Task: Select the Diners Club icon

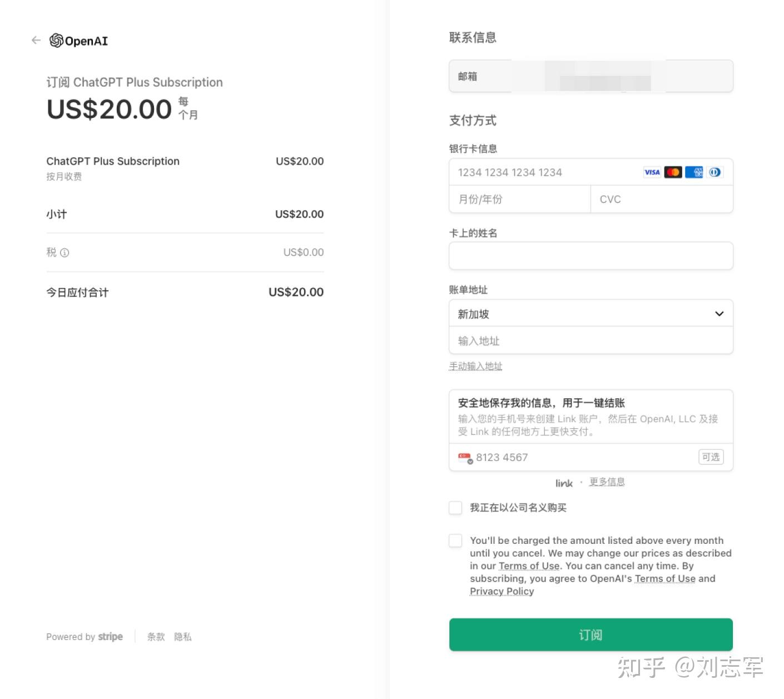Action: coord(715,172)
